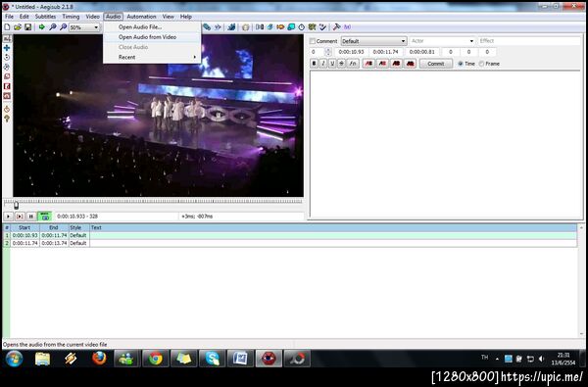Open the Subtitles menu
Screen dimensions: 588x387
pos(45,17)
